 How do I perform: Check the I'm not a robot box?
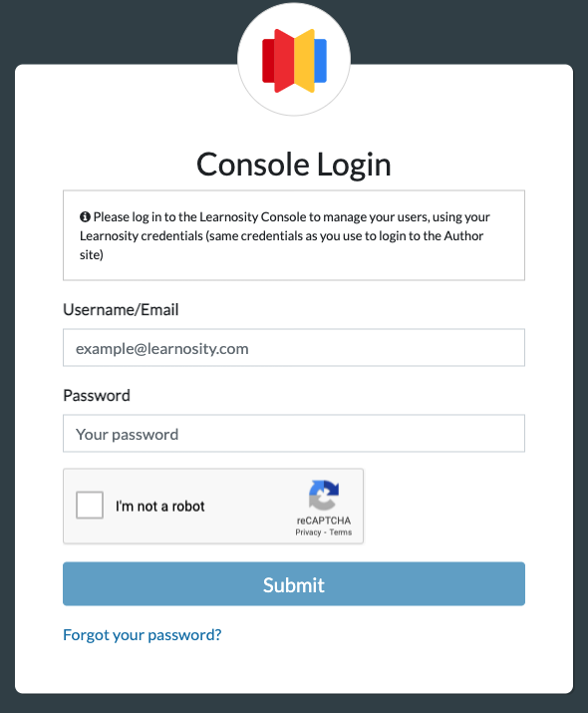(x=90, y=505)
